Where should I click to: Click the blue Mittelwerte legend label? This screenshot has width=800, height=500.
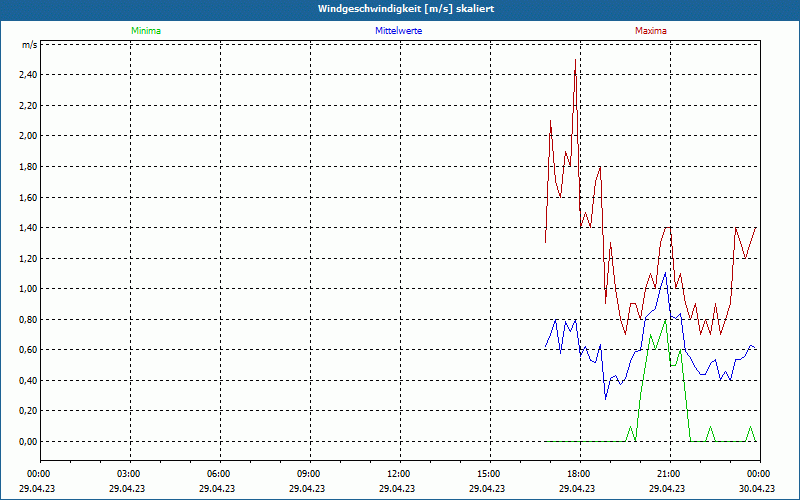[x=398, y=31]
